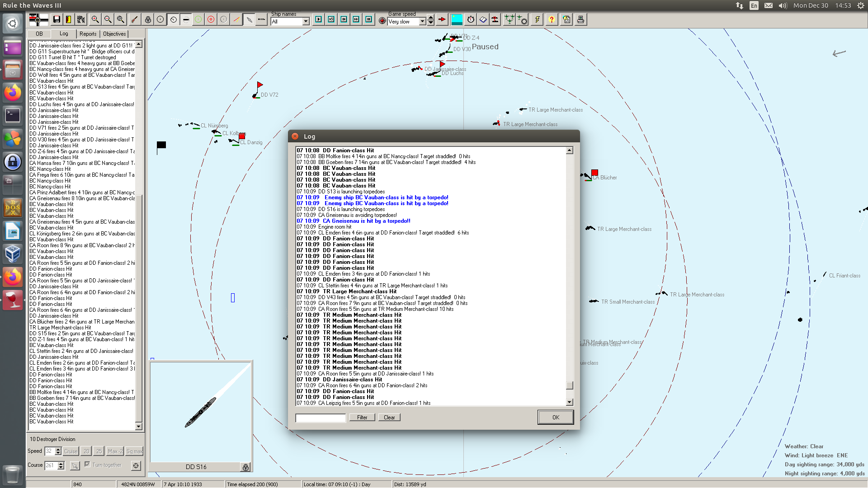
Task: Toggle the green range circle icon
Action: [x=198, y=19]
